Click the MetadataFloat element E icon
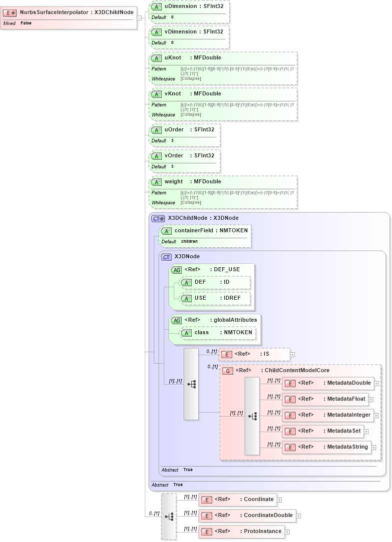The height and width of the screenshot is (542, 392). 290,400
